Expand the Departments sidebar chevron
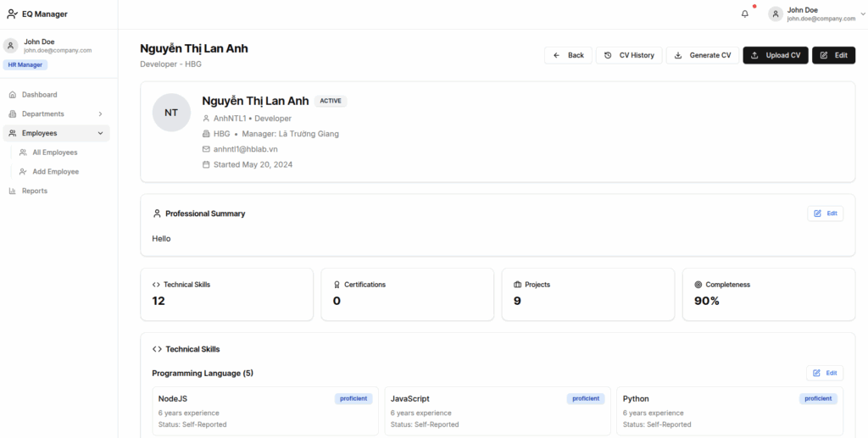 [x=101, y=114]
